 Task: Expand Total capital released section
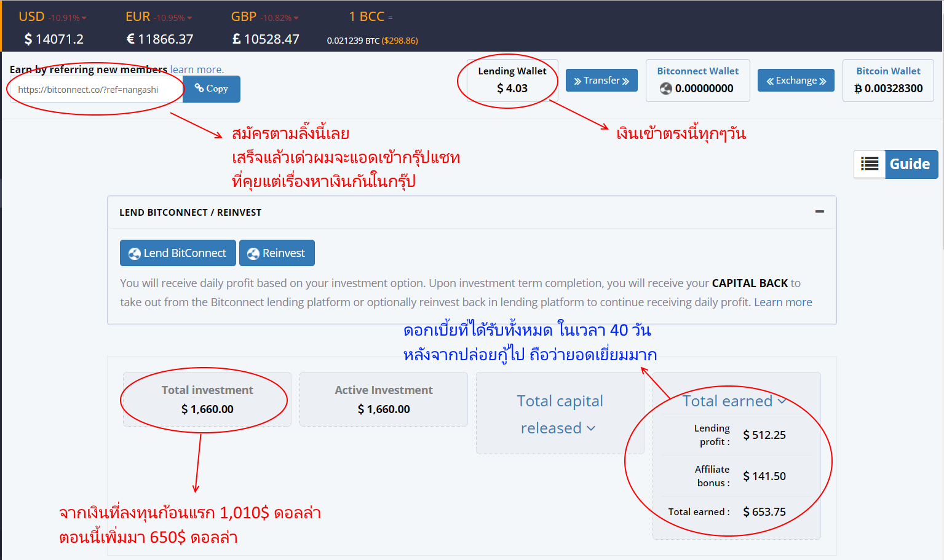pos(560,414)
